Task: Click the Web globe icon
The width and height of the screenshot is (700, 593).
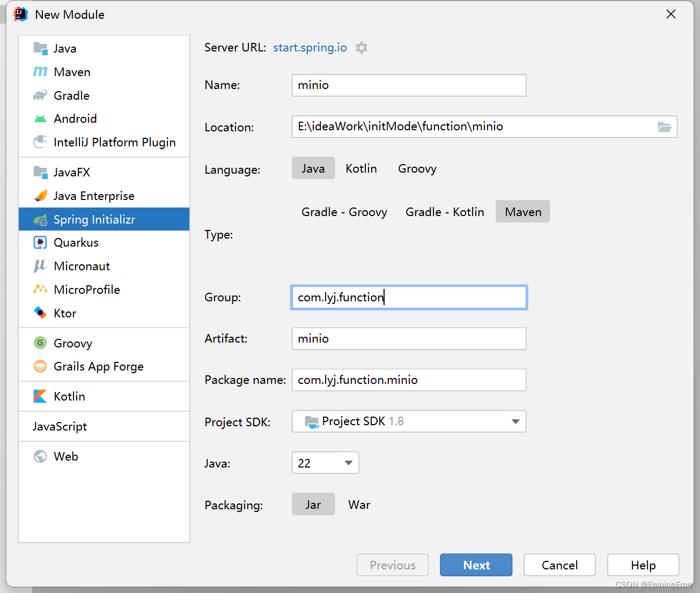Action: click(40, 456)
